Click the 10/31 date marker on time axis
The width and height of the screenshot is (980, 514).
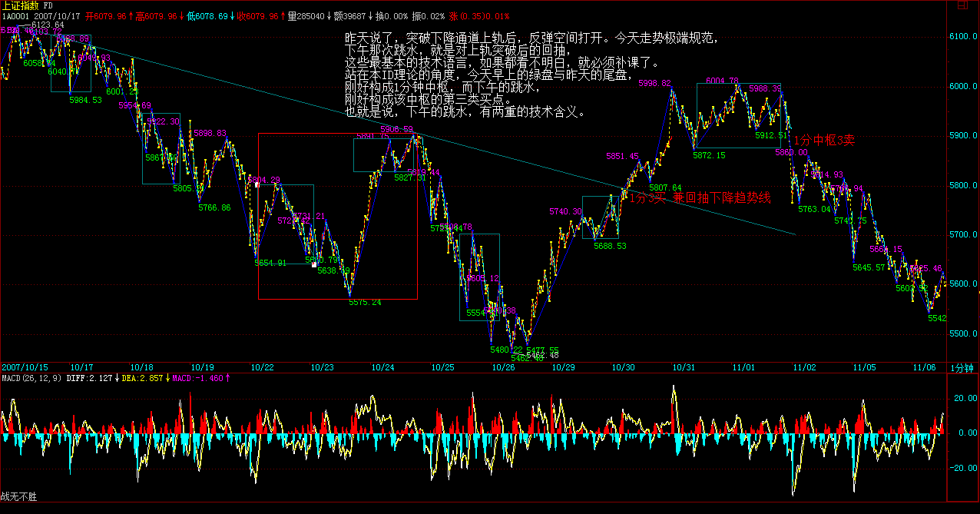(683, 367)
